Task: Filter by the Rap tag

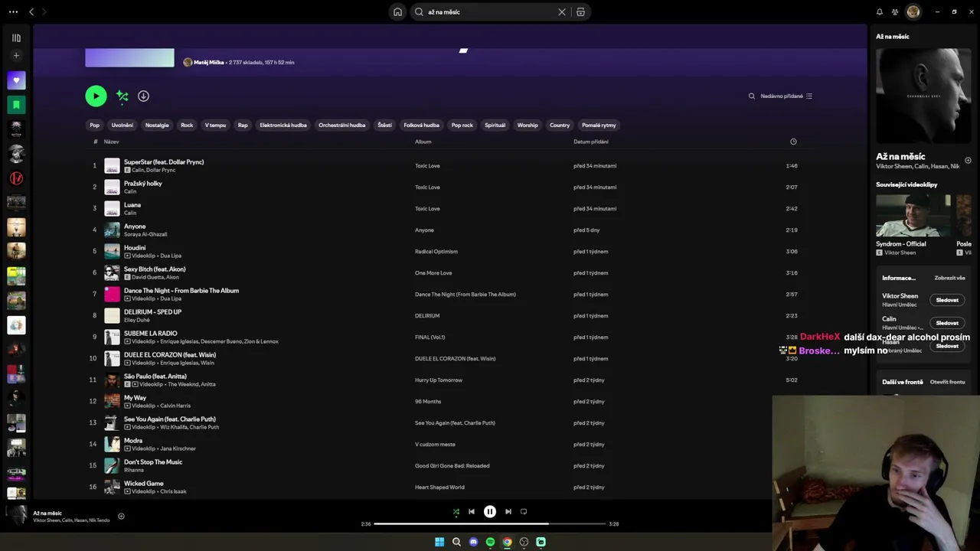Action: [x=243, y=125]
